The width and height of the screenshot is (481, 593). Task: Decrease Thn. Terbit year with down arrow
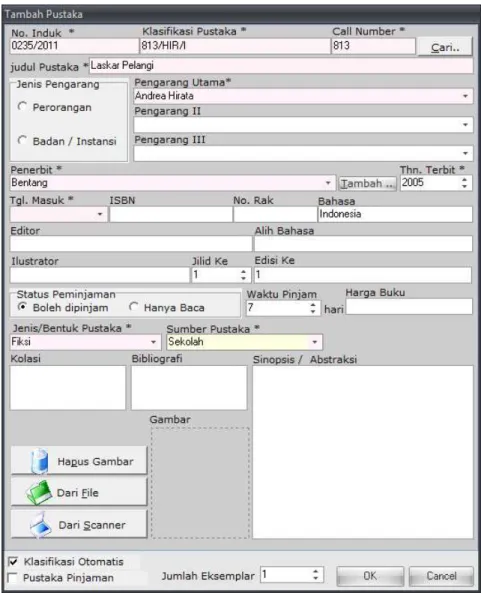click(465, 186)
